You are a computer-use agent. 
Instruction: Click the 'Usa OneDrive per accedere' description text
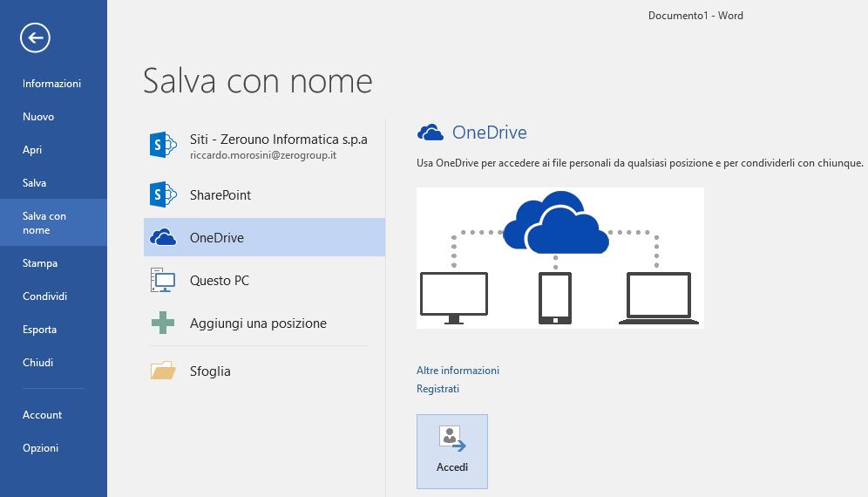pyautogui.click(x=640, y=163)
